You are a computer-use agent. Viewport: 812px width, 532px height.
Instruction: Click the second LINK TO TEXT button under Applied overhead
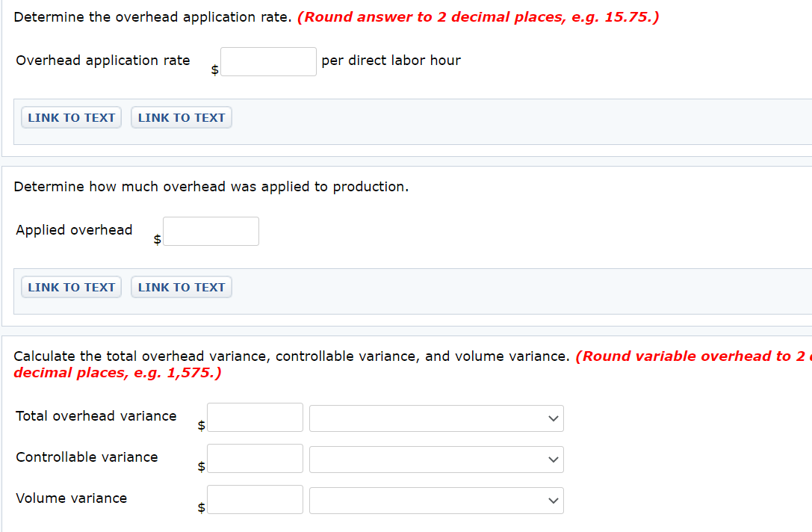[x=181, y=287]
